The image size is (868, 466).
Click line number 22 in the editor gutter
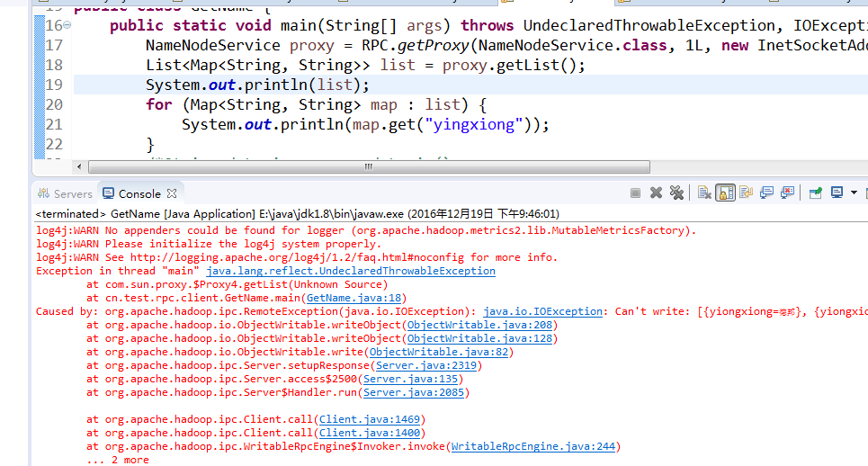(54, 145)
